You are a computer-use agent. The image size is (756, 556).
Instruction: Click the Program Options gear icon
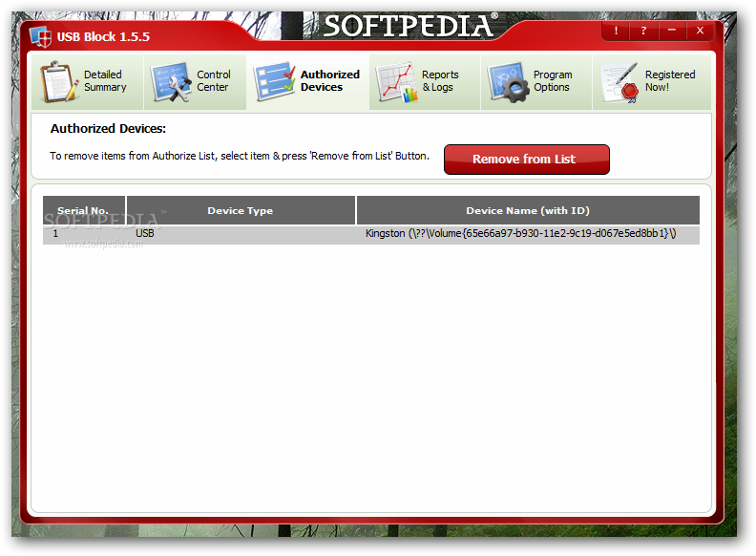[508, 81]
